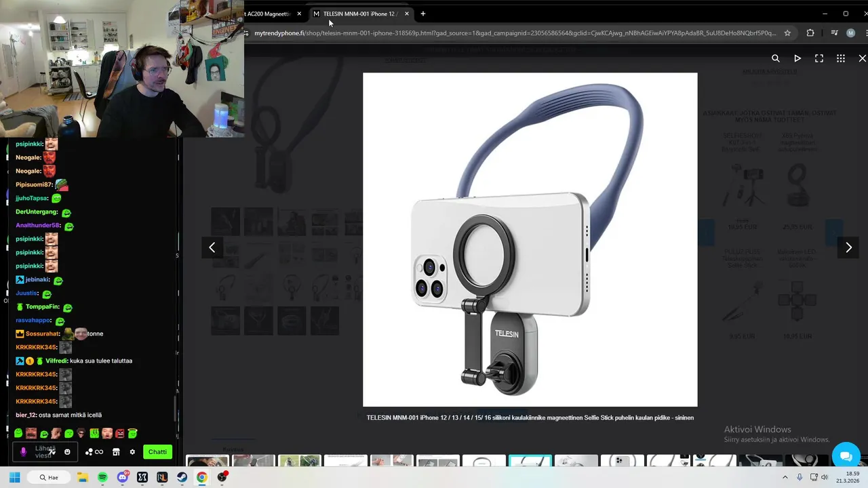This screenshot has width=868, height=488.
Task: Open File Explorer from the taskbar
Action: point(83,477)
